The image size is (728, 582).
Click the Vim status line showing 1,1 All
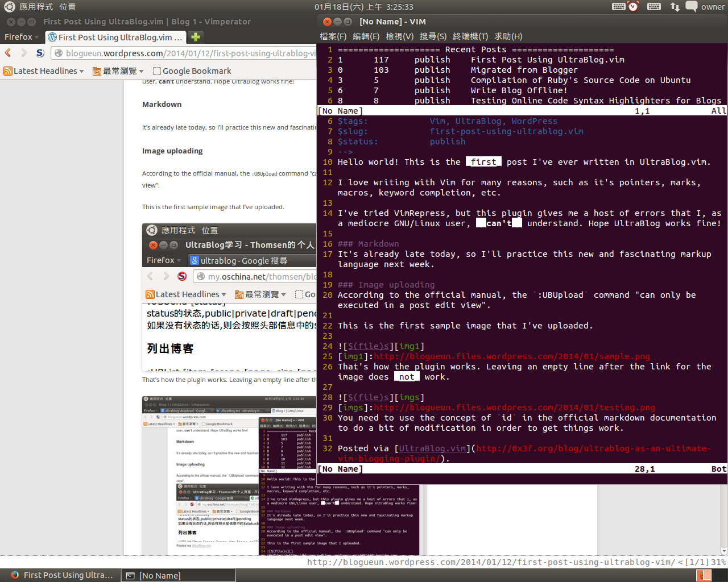click(522, 111)
